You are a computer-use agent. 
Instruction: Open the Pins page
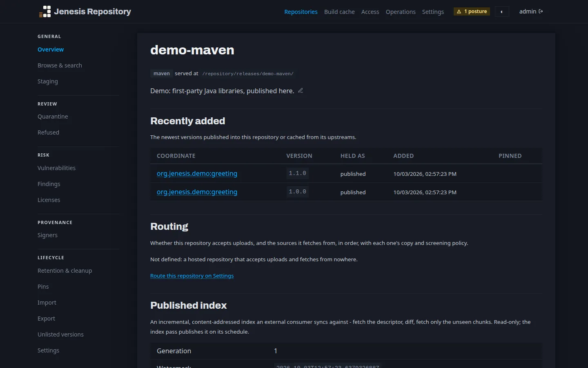43,287
